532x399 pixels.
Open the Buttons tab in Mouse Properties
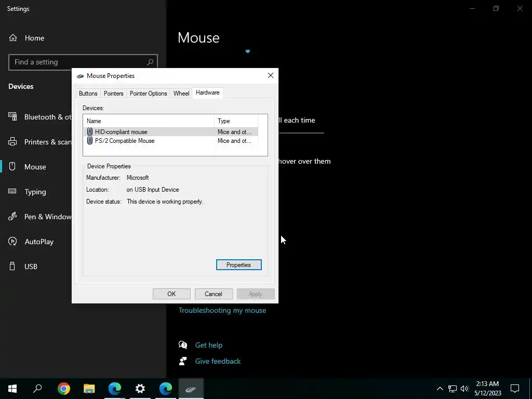(88, 94)
